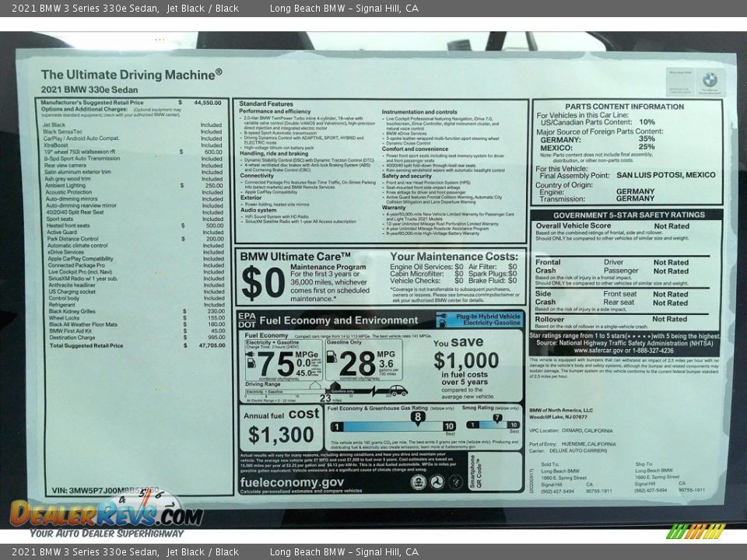
Task: Click the small car icon on driving range bar
Action: pos(398,390)
